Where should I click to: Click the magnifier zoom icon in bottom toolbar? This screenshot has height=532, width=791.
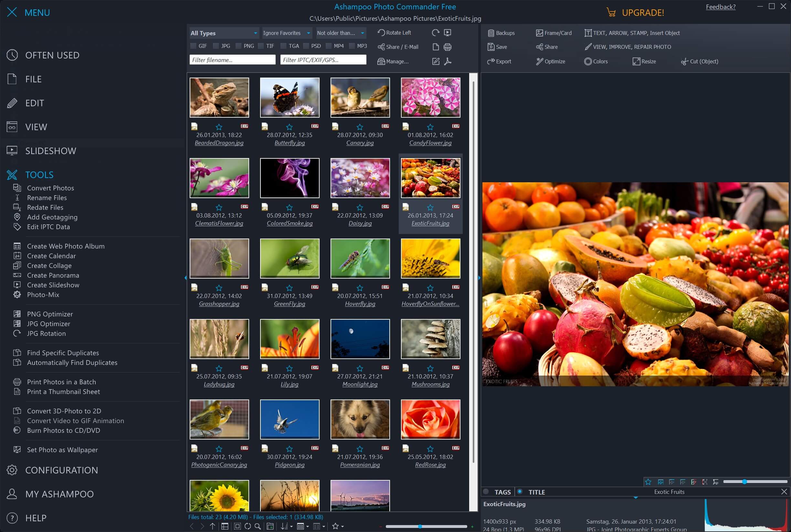point(258,527)
